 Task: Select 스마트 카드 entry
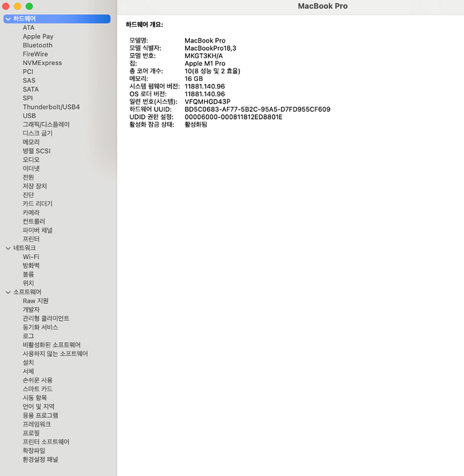coord(37,389)
